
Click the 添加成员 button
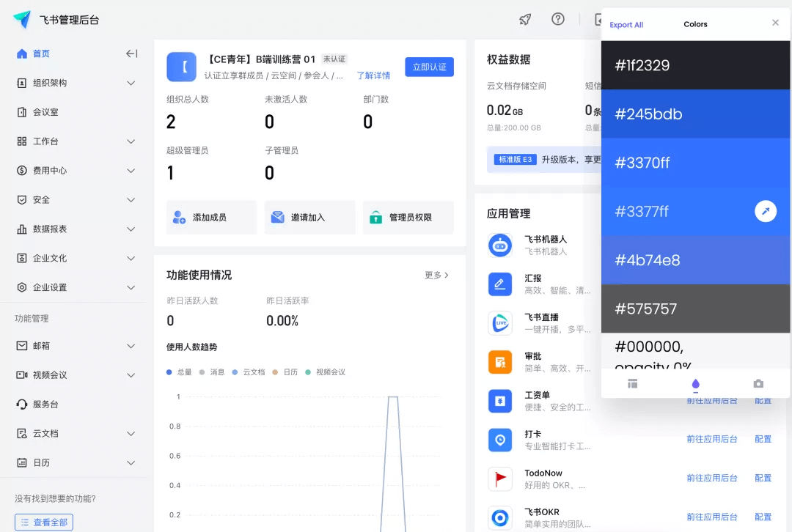tap(212, 218)
